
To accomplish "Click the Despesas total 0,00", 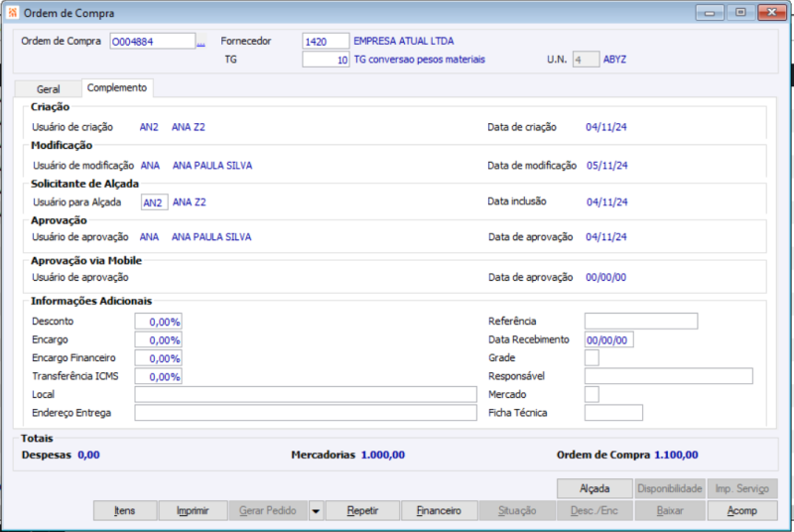I will [x=88, y=455].
